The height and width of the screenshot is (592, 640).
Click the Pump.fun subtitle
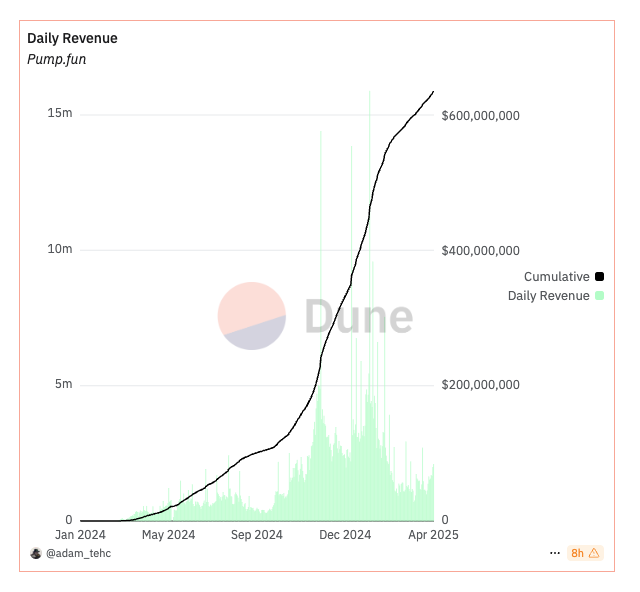pos(57,59)
